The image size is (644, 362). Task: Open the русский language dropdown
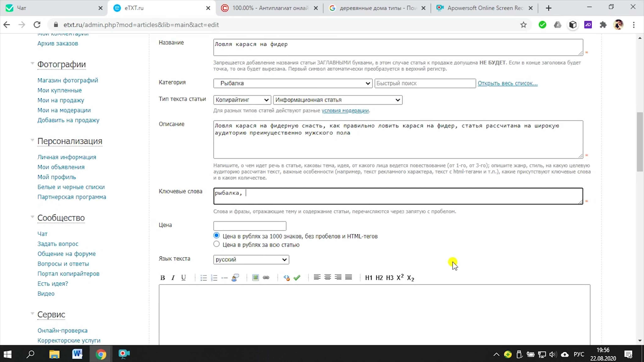click(x=251, y=260)
